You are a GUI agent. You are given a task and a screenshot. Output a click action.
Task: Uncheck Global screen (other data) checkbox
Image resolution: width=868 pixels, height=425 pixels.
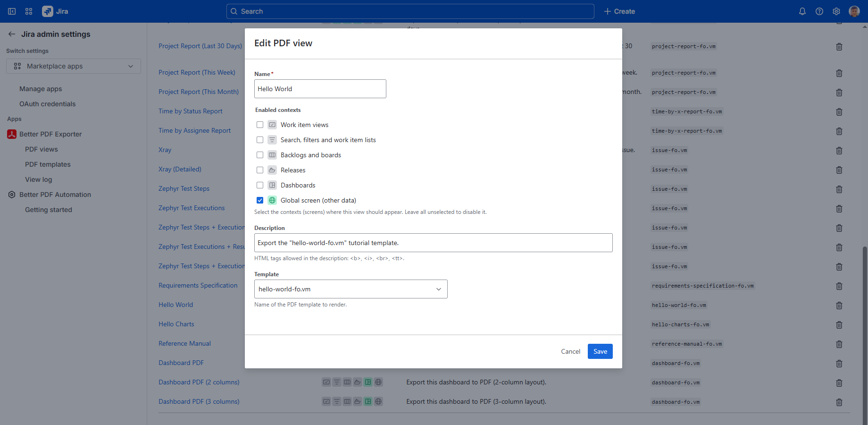click(x=260, y=200)
